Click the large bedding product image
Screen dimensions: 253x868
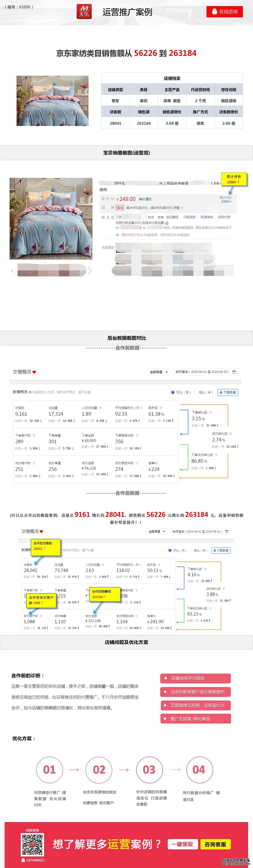(x=51, y=218)
